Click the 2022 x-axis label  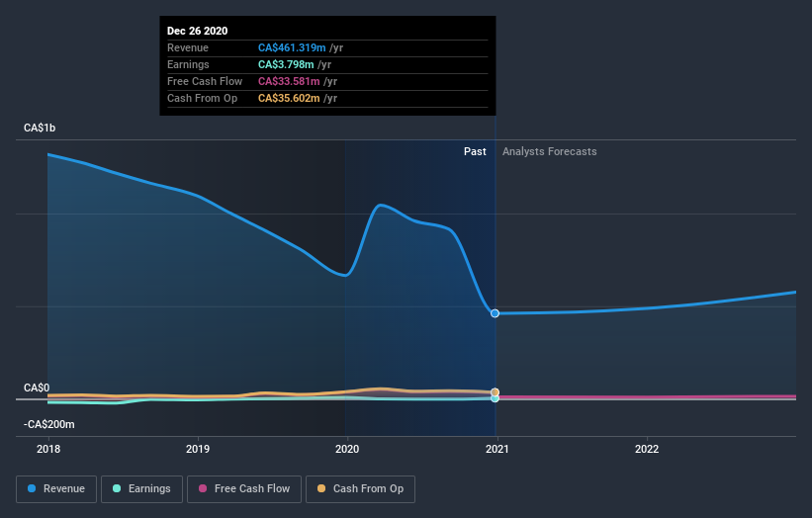click(x=647, y=449)
